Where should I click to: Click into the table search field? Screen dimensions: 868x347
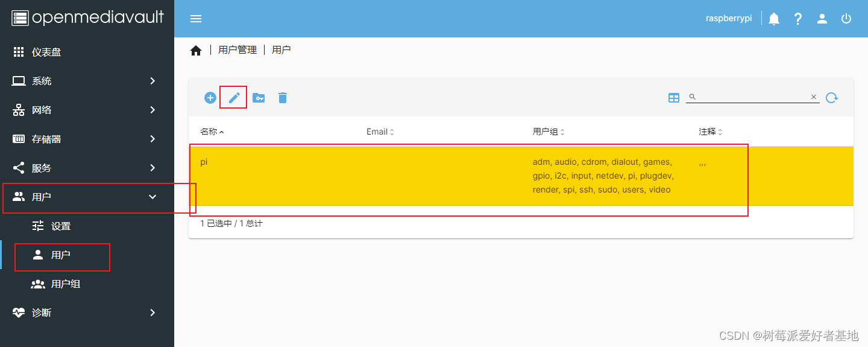click(752, 97)
